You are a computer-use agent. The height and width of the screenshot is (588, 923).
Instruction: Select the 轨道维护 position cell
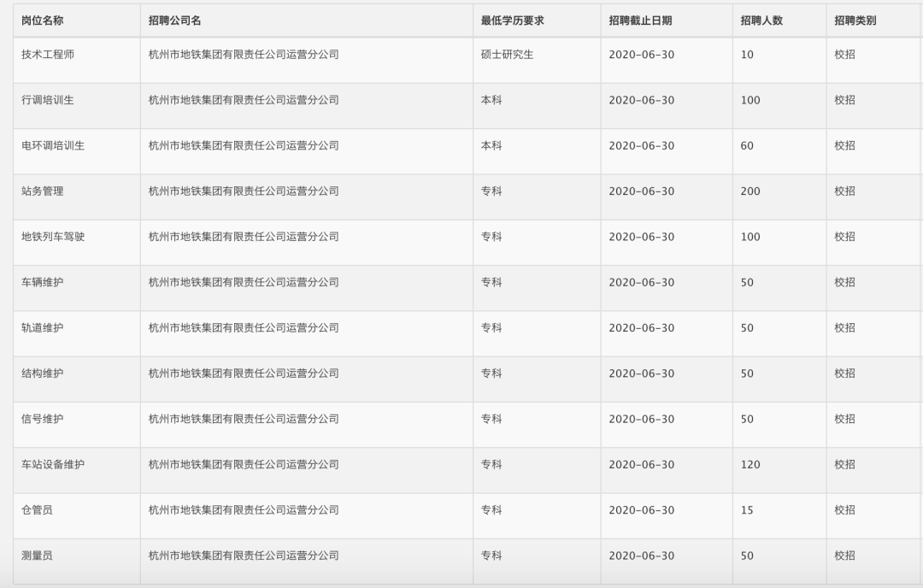pyautogui.click(x=43, y=328)
